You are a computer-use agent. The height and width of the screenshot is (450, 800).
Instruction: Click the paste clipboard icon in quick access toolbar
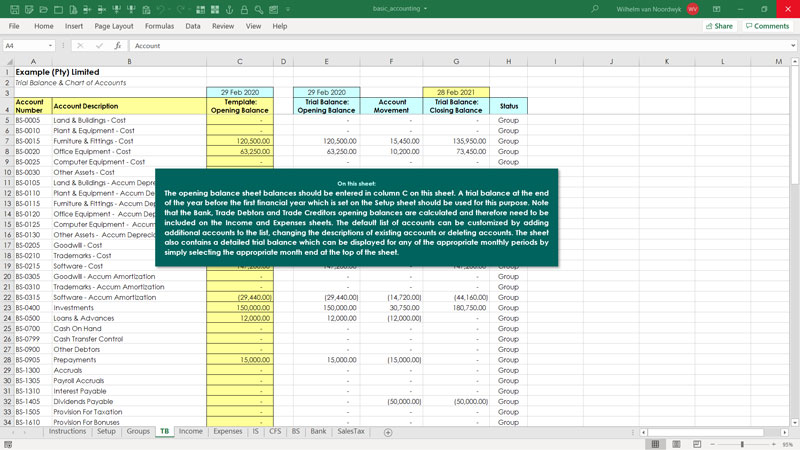(x=146, y=9)
